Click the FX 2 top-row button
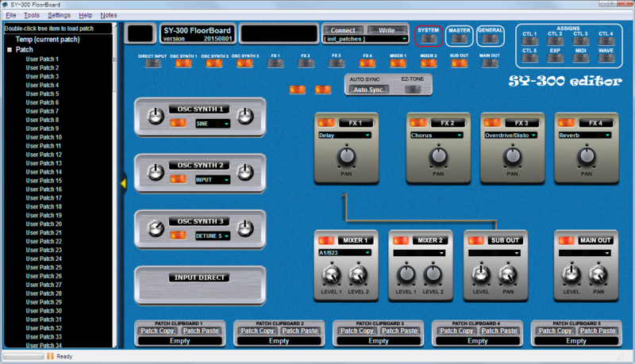Viewport: 635px width, 364px height. point(306,63)
